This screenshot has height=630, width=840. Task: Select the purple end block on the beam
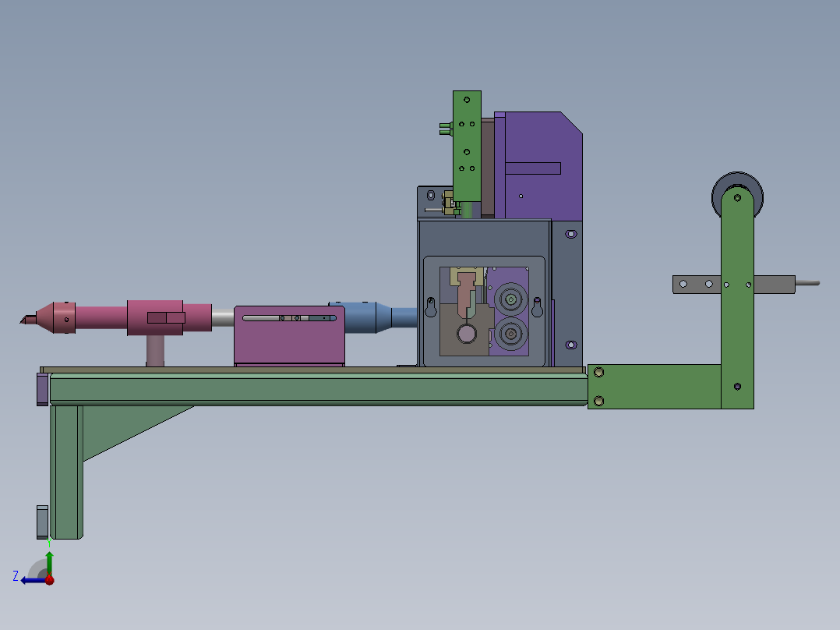tap(42, 390)
